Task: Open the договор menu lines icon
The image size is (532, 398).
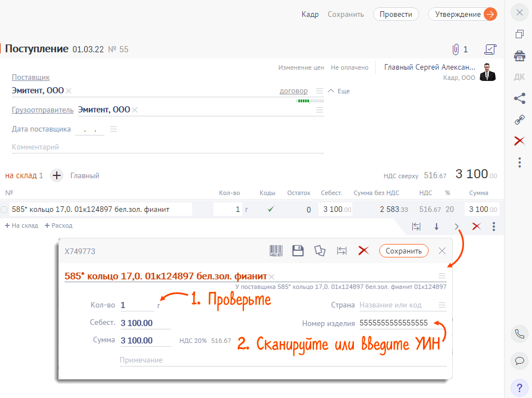Action: 320,91
